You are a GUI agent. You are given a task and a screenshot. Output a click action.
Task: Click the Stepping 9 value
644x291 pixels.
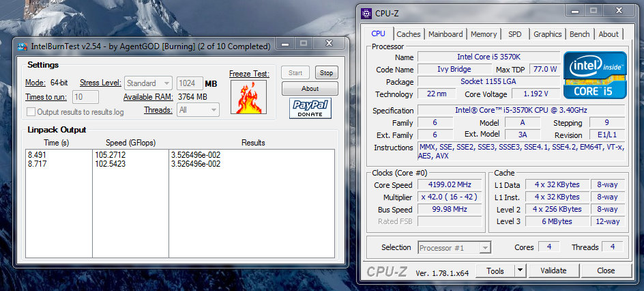(607, 122)
